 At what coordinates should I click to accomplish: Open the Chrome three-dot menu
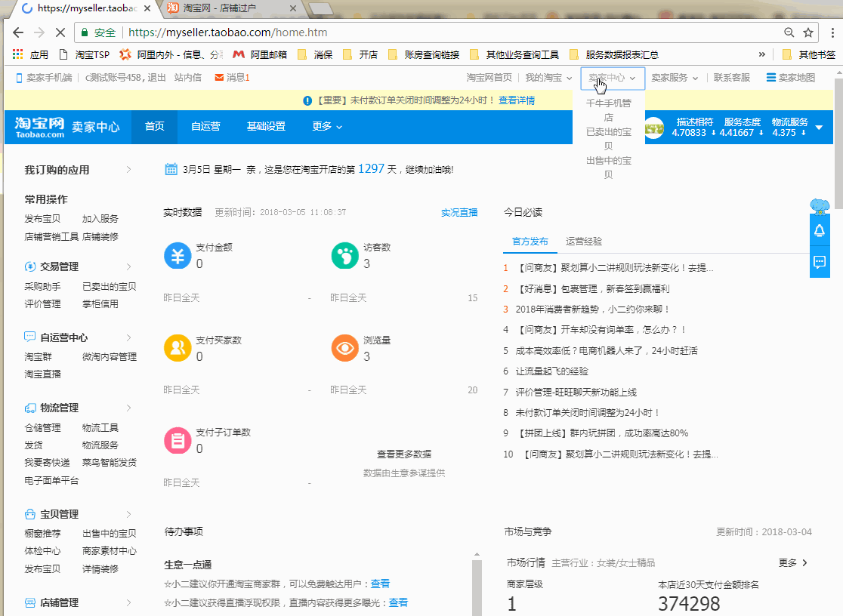click(832, 32)
